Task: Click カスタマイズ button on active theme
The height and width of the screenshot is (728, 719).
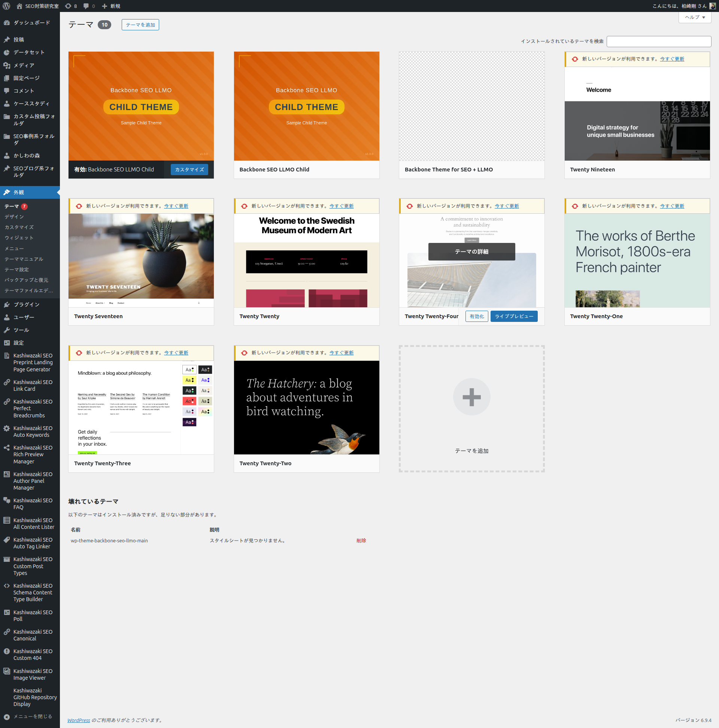Action: [x=189, y=170]
